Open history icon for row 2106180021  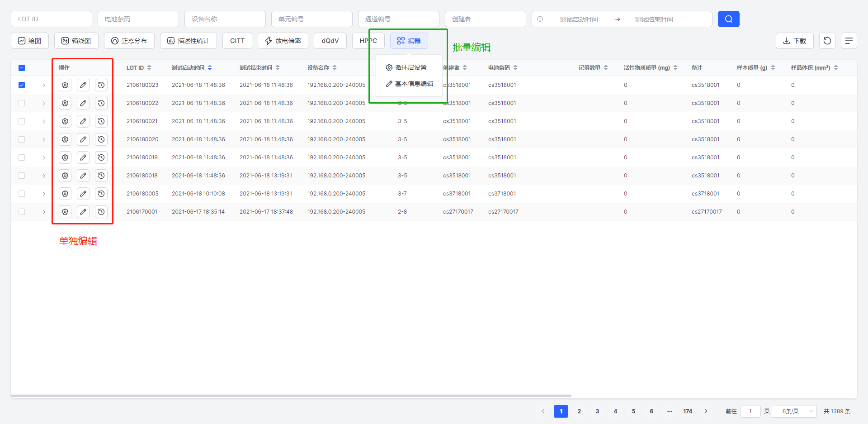pyautogui.click(x=101, y=121)
